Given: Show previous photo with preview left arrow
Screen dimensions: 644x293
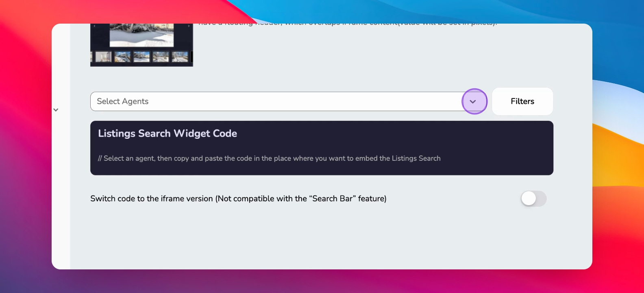Looking at the screenshot, I should tap(94, 26).
